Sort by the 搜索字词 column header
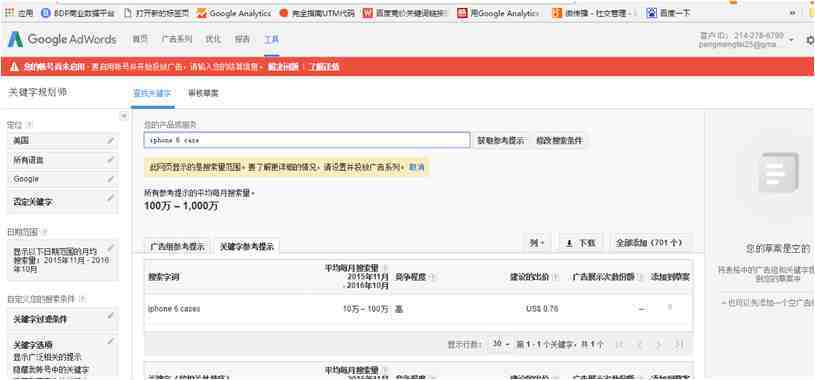 (164, 278)
